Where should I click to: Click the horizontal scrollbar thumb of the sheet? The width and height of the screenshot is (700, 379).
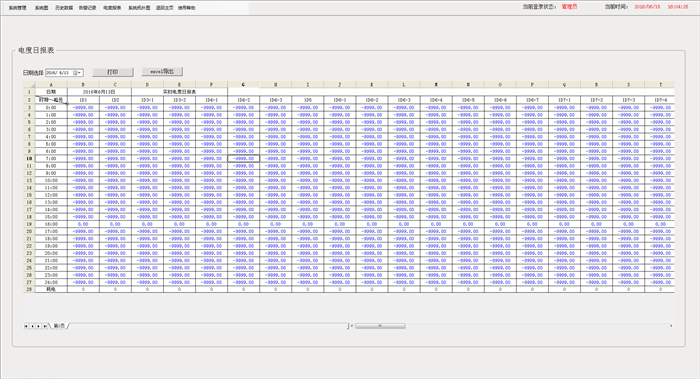click(380, 326)
